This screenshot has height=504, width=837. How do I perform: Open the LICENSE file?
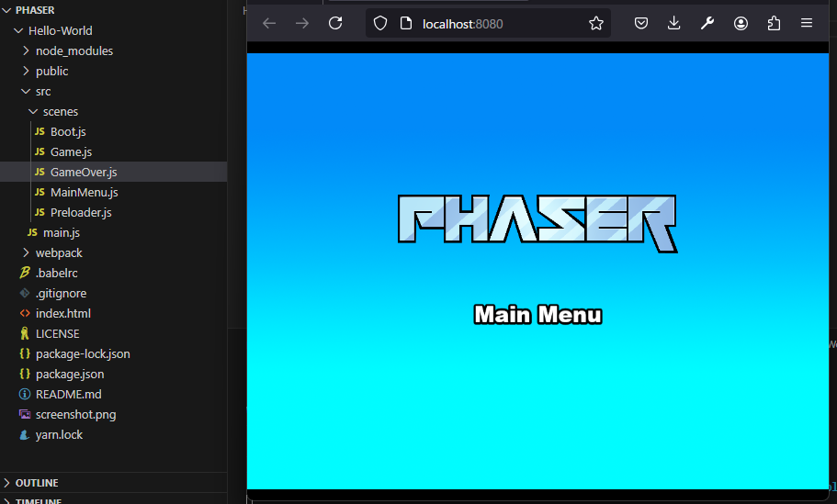[57, 334]
